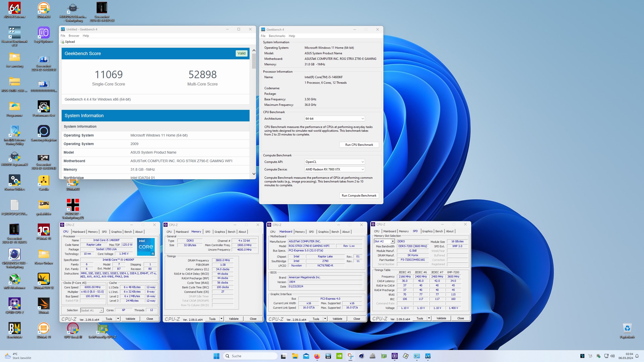Open File Explorer from taskbar
This screenshot has height=362, width=644.
pyautogui.click(x=295, y=356)
